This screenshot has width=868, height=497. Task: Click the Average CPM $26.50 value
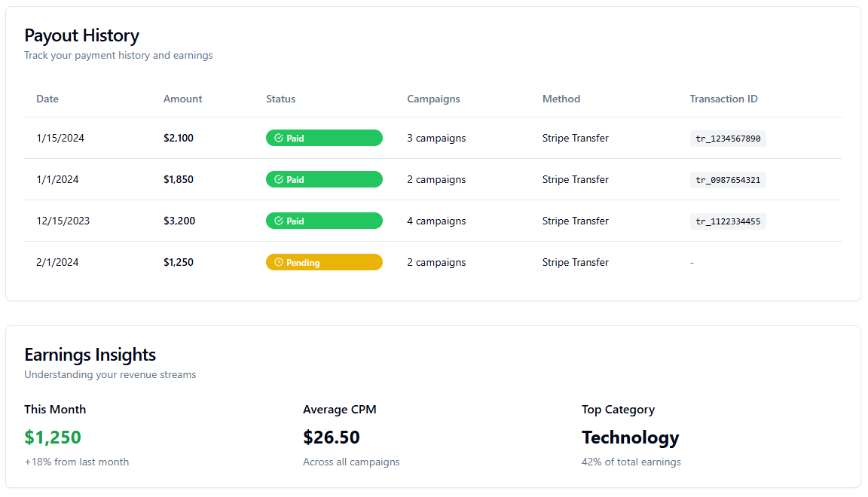point(332,438)
